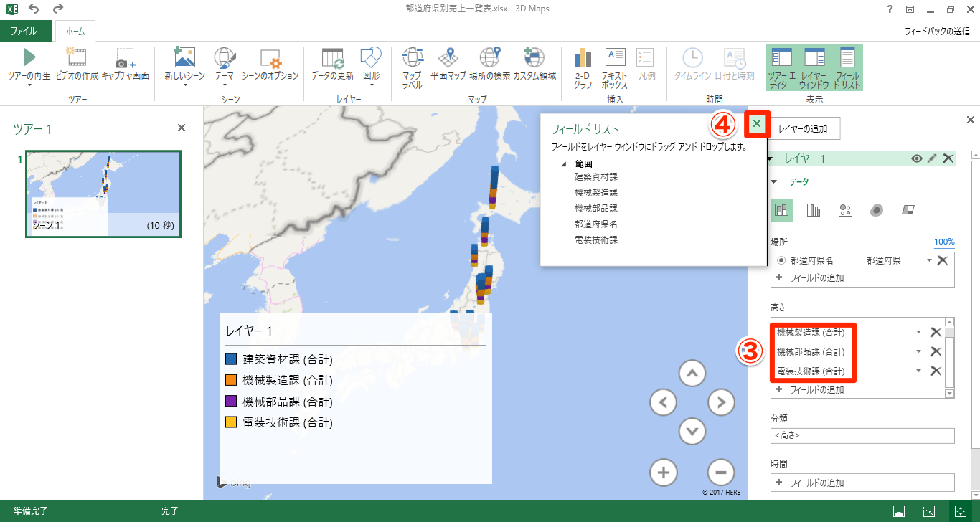
Task: Rename レイヤー 1 with the pencil icon
Action: [932, 158]
